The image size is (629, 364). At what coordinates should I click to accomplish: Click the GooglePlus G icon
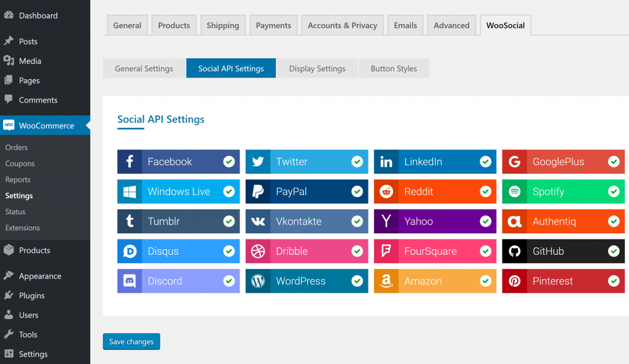click(514, 161)
